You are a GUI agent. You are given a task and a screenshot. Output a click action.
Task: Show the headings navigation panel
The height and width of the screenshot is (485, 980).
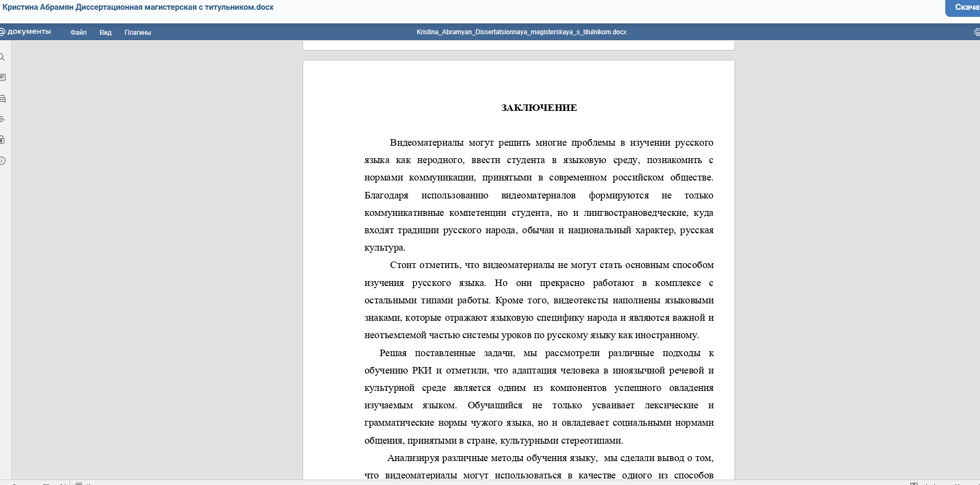pos(2,119)
